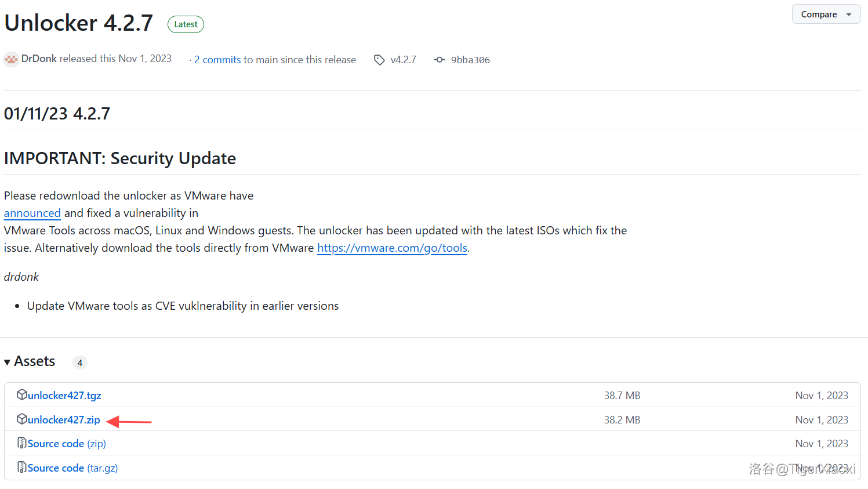Click the package icon beside unlocker427.tgz
This screenshot has height=489, width=868.
(x=22, y=395)
